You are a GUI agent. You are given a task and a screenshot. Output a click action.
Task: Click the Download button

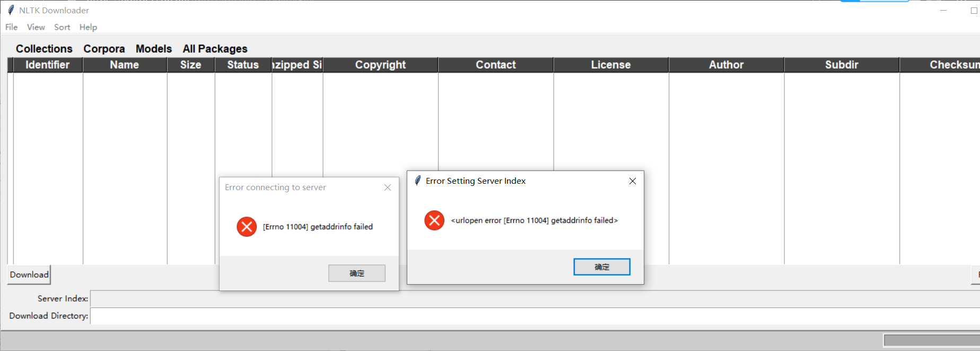29,275
